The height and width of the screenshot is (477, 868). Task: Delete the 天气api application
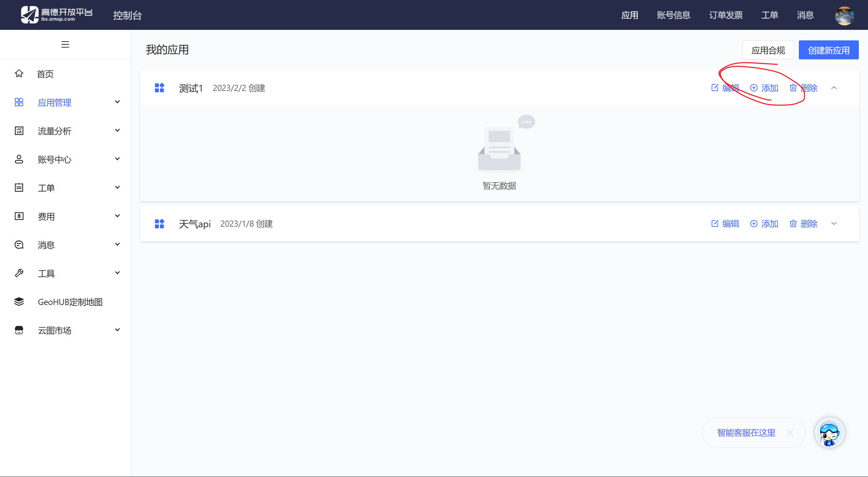[x=804, y=224]
